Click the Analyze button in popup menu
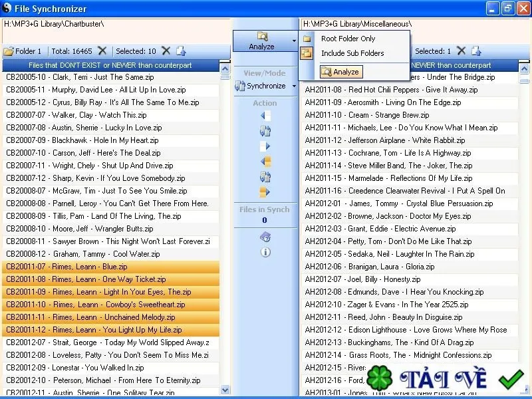The height and width of the screenshot is (399, 532). click(341, 72)
